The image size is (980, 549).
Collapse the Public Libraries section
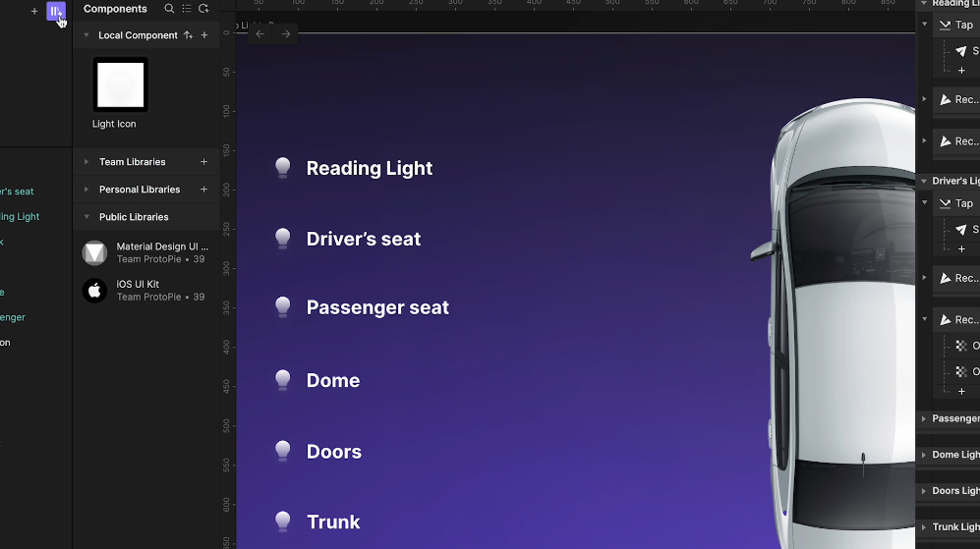[x=86, y=217]
